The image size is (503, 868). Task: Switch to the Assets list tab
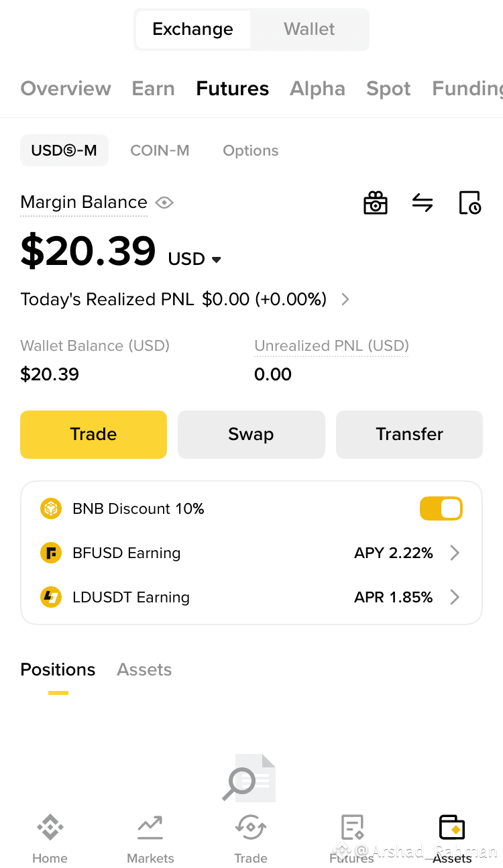click(144, 669)
